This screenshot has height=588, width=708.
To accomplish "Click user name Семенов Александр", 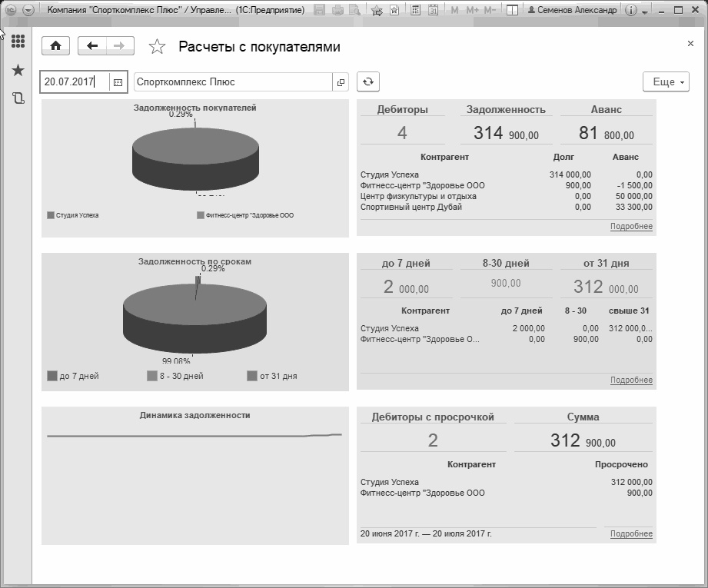I will pos(572,10).
